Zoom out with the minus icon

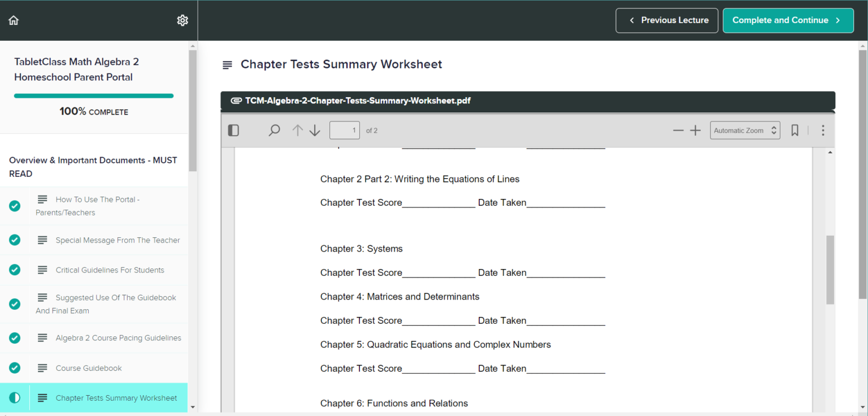pyautogui.click(x=678, y=131)
